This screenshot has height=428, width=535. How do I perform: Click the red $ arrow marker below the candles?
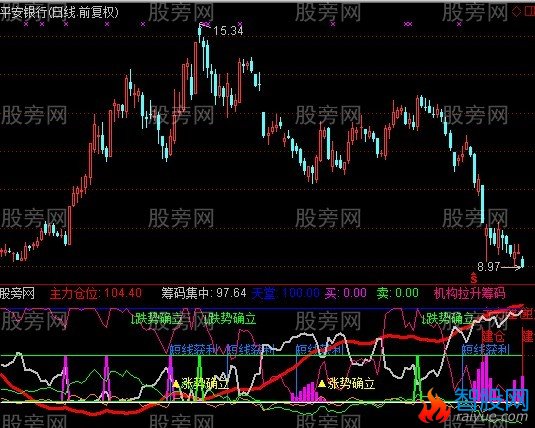click(474, 277)
